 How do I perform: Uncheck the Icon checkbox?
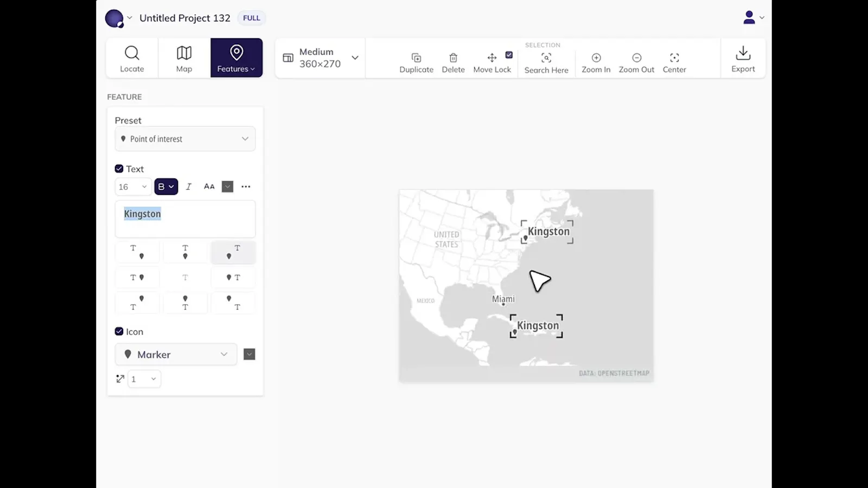tap(119, 331)
